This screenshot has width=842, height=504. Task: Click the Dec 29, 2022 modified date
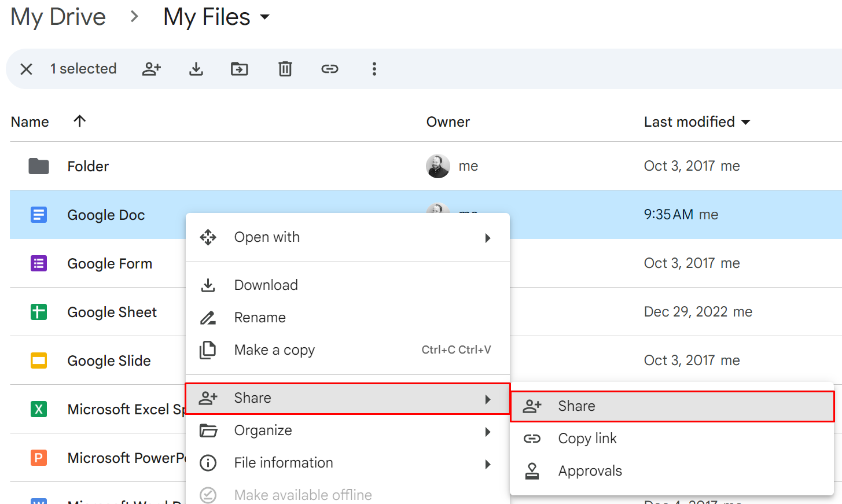click(x=686, y=312)
